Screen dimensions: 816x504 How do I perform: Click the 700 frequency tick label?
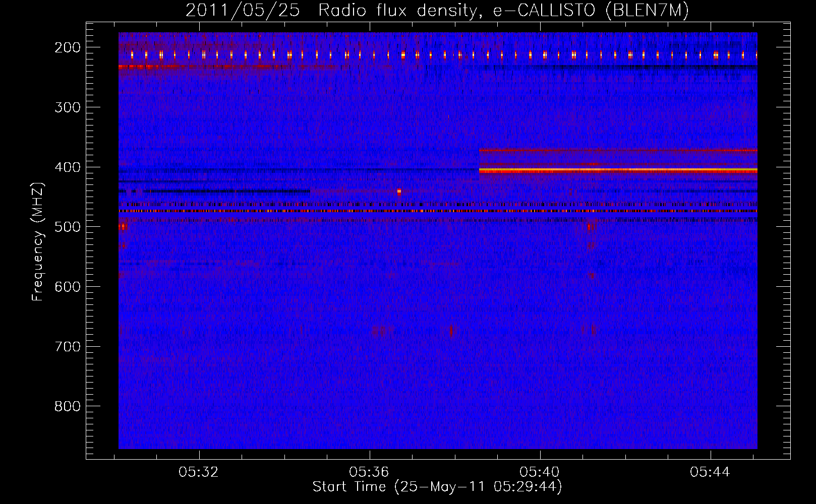coord(68,347)
